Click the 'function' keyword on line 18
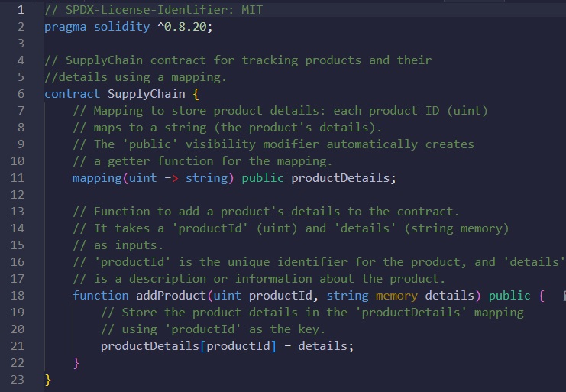Screen dimensions: 566x392 click(100, 296)
